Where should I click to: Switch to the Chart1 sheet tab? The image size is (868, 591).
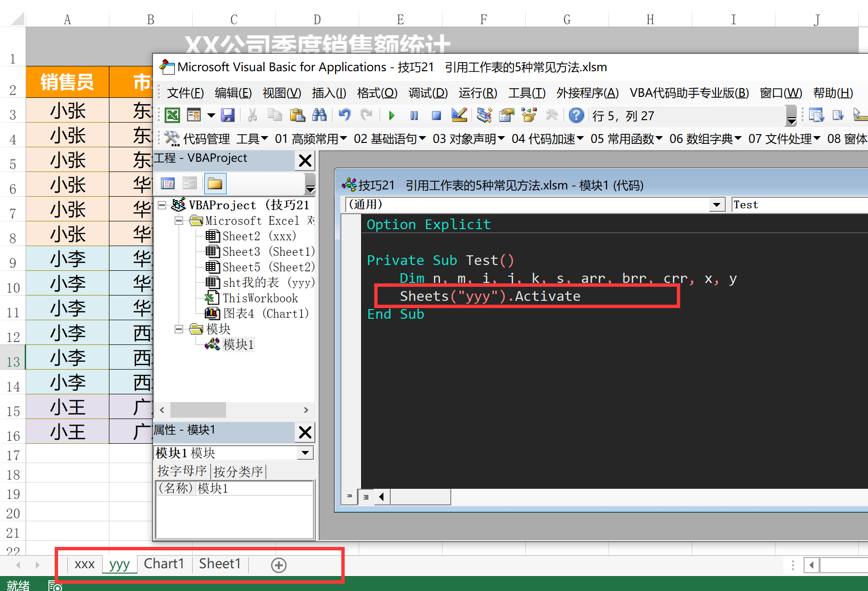pyautogui.click(x=164, y=564)
